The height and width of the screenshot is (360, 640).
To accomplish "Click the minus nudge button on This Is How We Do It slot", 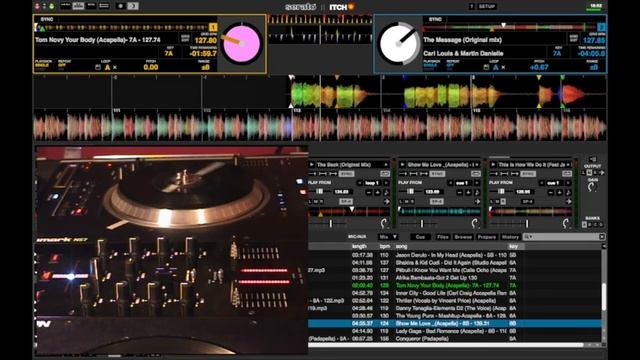I will 551,192.
